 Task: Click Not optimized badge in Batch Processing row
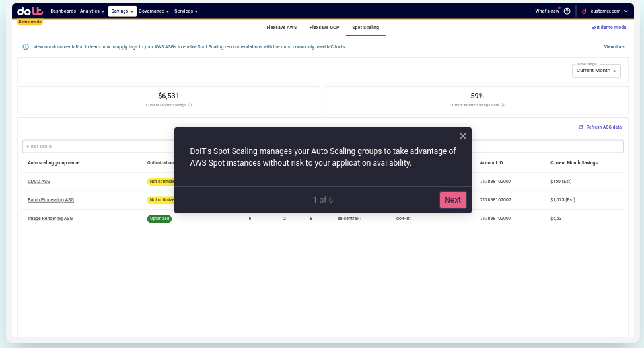161,200
